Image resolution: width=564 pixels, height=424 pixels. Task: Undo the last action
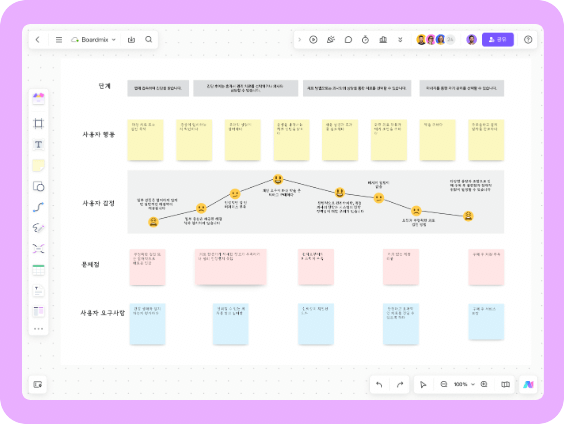(x=379, y=384)
